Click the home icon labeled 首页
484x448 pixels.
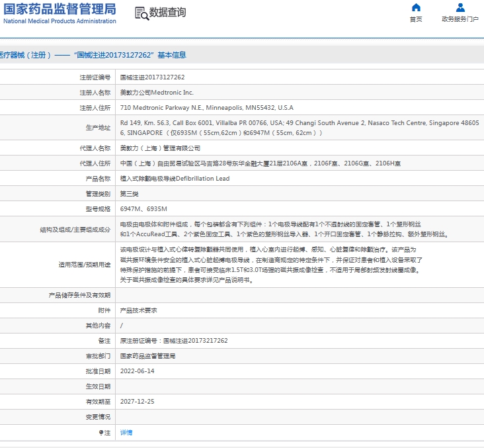(416, 7)
